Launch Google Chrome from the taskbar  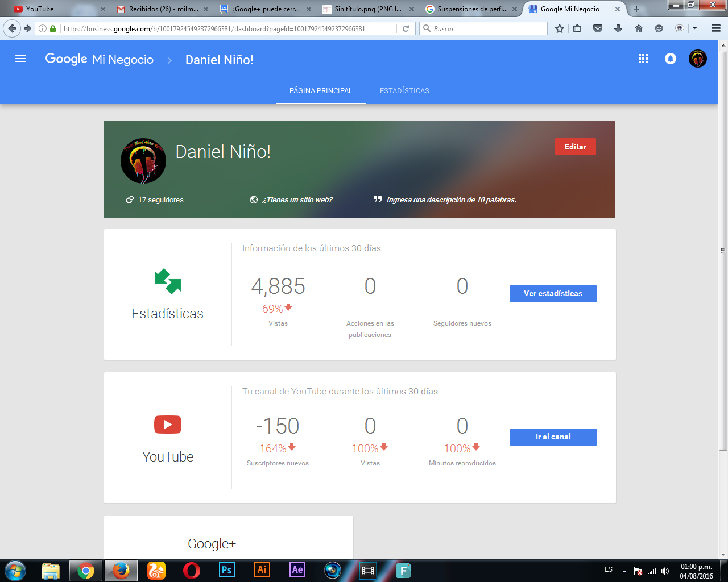pos(86,571)
